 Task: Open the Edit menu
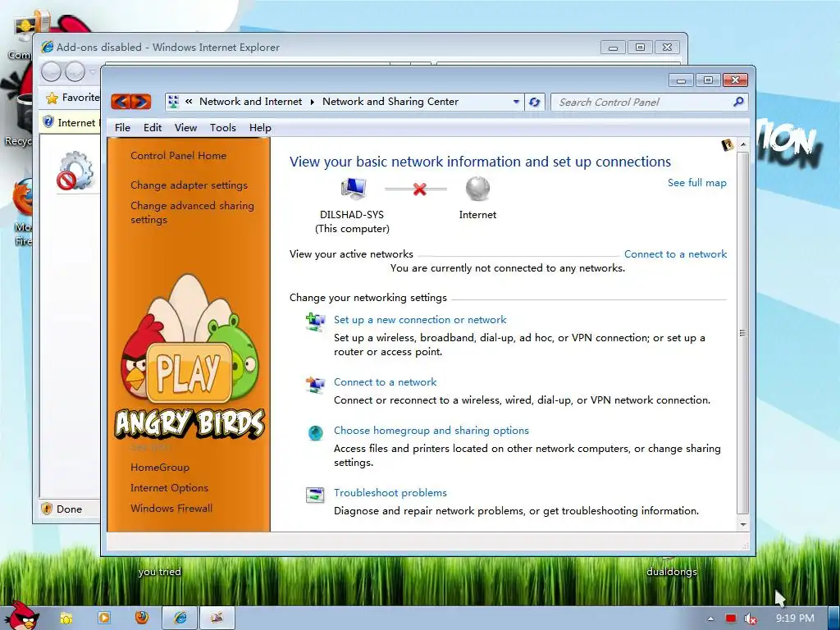tap(152, 127)
